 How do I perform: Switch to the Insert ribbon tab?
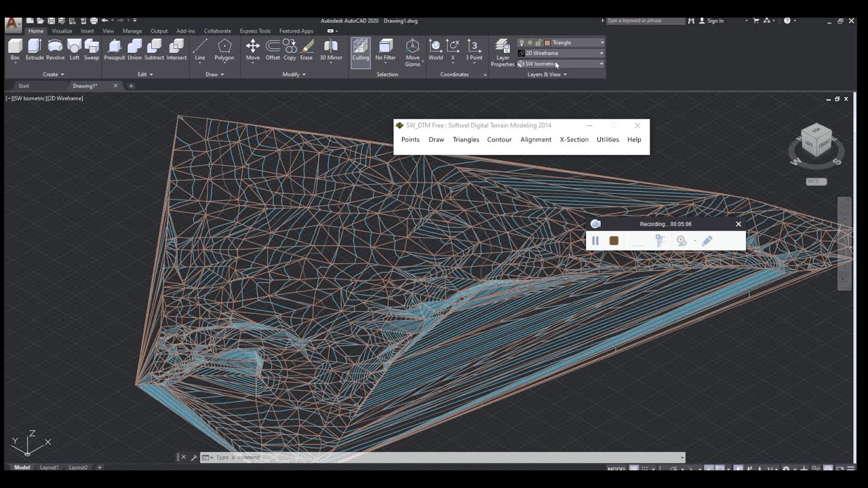coord(87,31)
